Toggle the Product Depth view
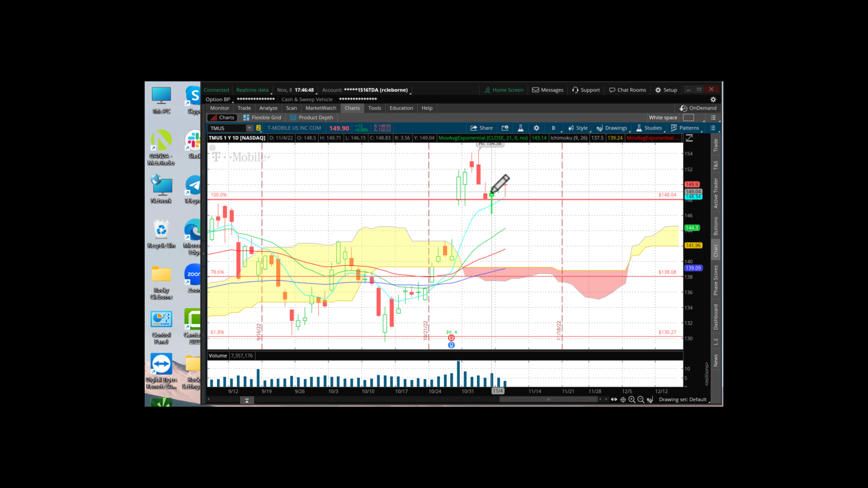The width and height of the screenshot is (868, 488). click(x=312, y=117)
